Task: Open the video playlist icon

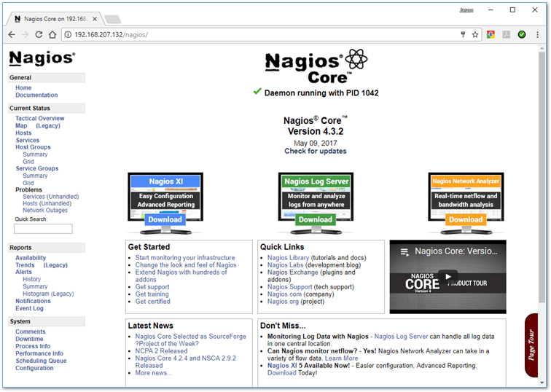Action: [x=405, y=251]
